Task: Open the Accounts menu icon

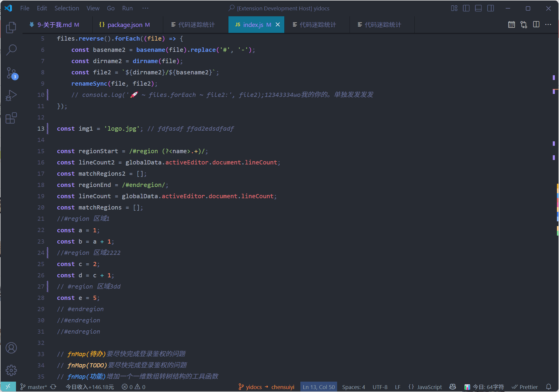Action: 11,348
